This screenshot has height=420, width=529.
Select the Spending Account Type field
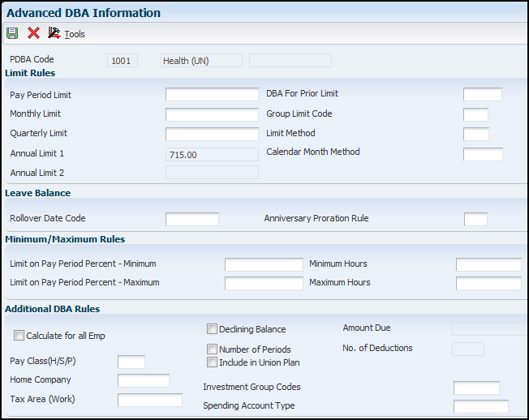(481, 406)
